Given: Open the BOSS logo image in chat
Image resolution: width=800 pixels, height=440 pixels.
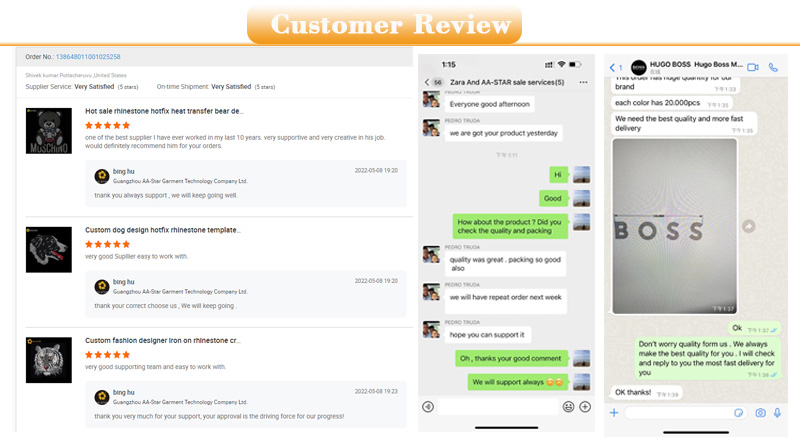Looking at the screenshot, I should coord(674,226).
